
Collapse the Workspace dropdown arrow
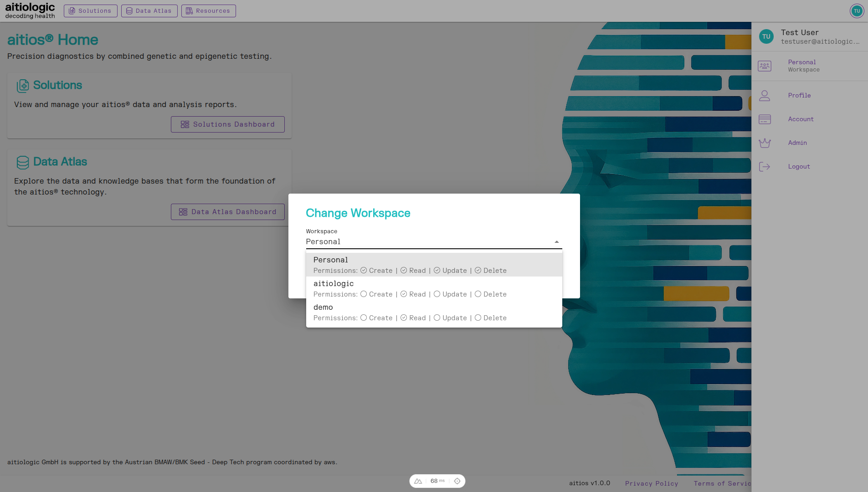[556, 242]
